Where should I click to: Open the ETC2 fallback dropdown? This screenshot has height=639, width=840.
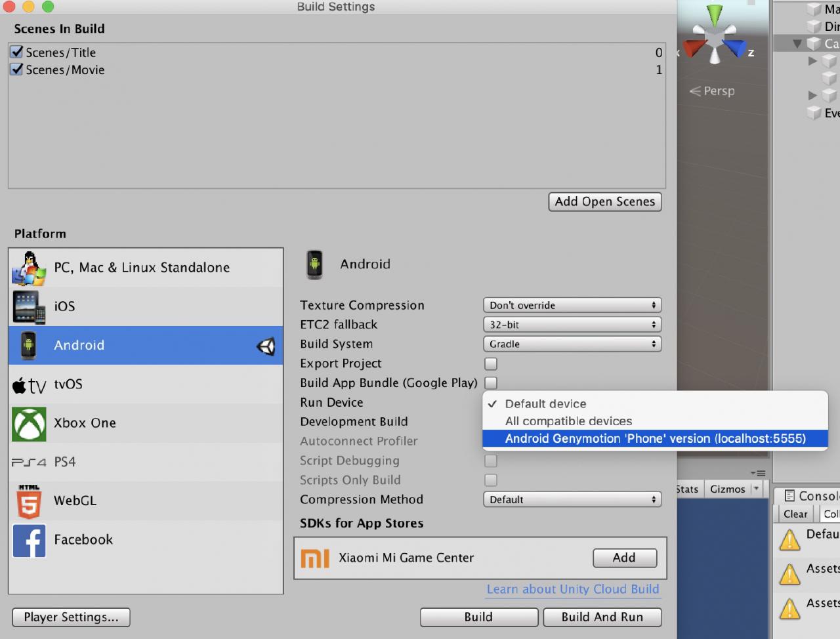coord(572,325)
